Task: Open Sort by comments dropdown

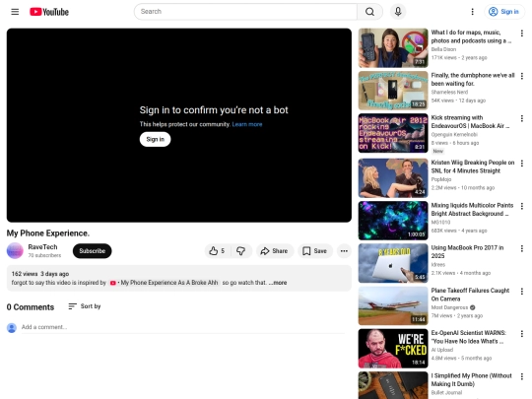Action: 85,306
